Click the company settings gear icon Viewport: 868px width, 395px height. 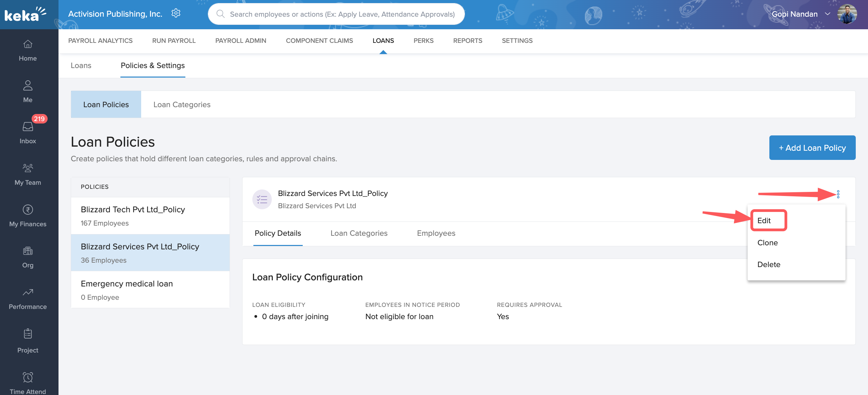[x=176, y=14]
